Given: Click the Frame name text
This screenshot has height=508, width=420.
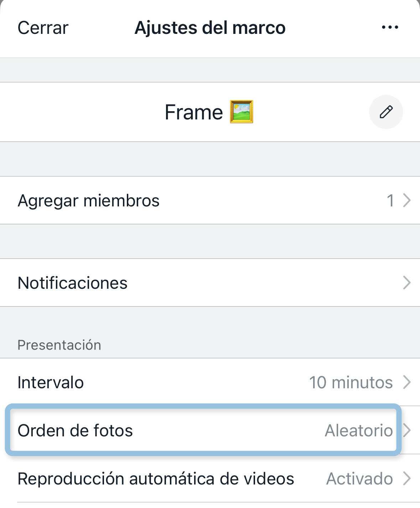Looking at the screenshot, I should tap(194, 112).
